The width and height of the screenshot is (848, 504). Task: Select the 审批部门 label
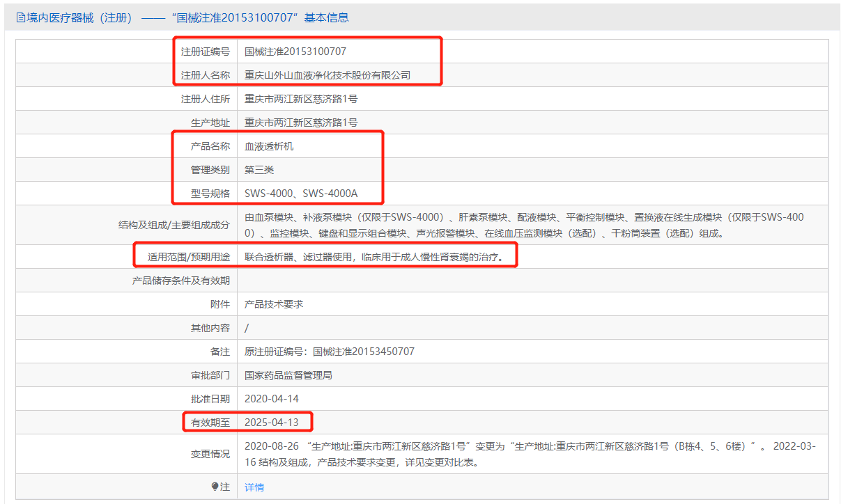(x=210, y=375)
